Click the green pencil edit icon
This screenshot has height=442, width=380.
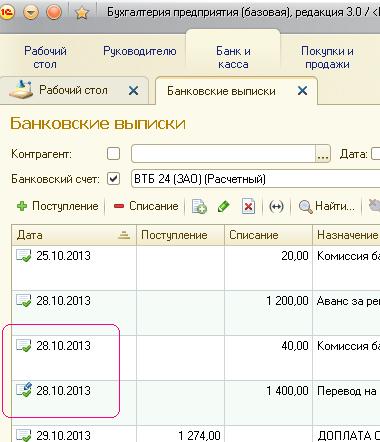pyautogui.click(x=223, y=207)
